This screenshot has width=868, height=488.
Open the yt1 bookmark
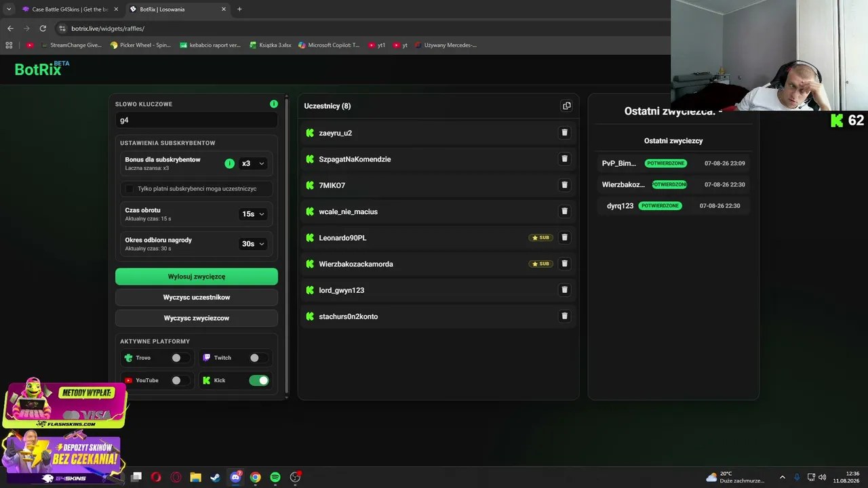(x=376, y=45)
